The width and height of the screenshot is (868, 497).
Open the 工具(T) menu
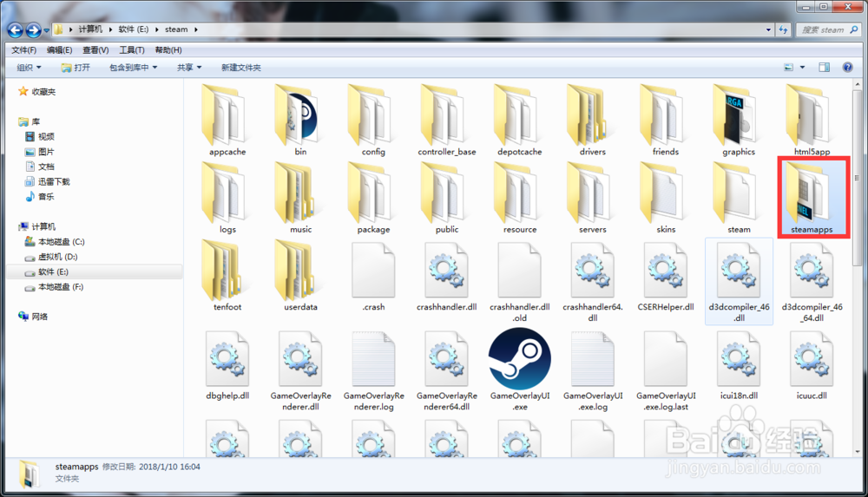(132, 49)
